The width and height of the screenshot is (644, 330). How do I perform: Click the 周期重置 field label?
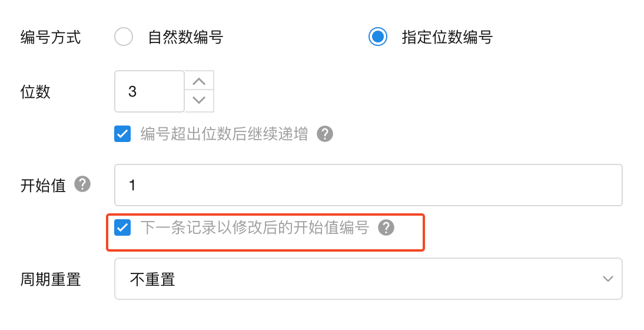click(x=51, y=279)
